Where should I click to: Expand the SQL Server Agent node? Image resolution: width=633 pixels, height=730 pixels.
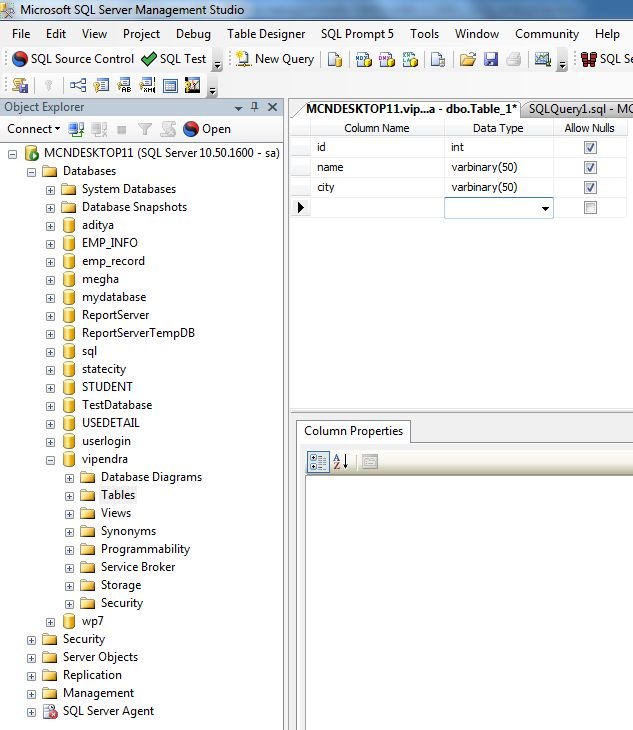31,712
